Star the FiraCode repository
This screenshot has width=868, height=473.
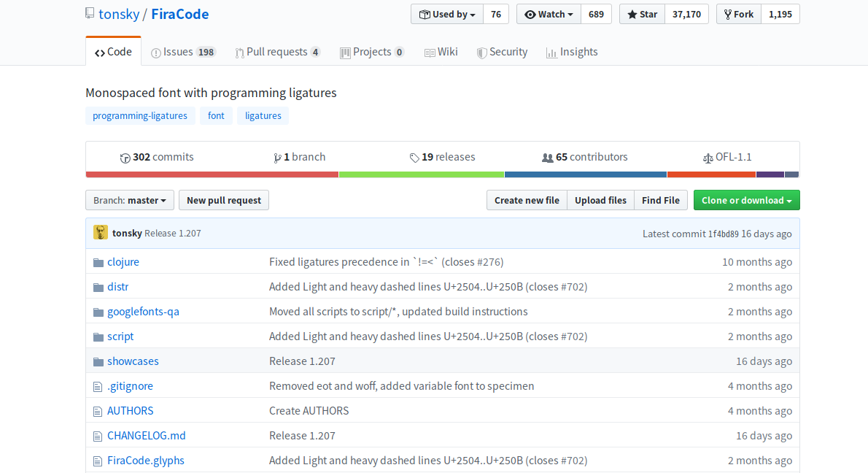click(642, 14)
